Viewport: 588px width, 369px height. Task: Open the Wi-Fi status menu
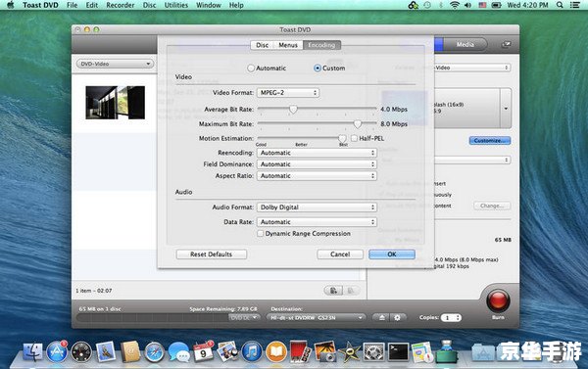point(454,5)
